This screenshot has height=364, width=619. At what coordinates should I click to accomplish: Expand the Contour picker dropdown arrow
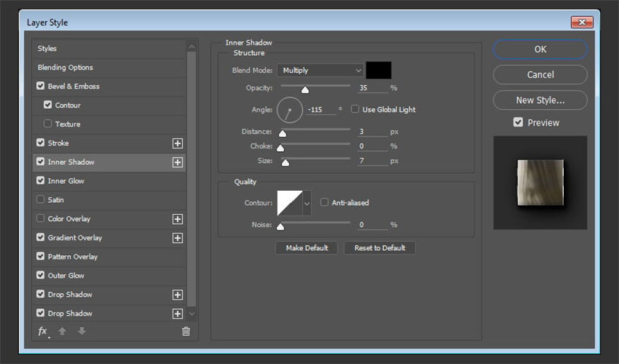pos(307,203)
